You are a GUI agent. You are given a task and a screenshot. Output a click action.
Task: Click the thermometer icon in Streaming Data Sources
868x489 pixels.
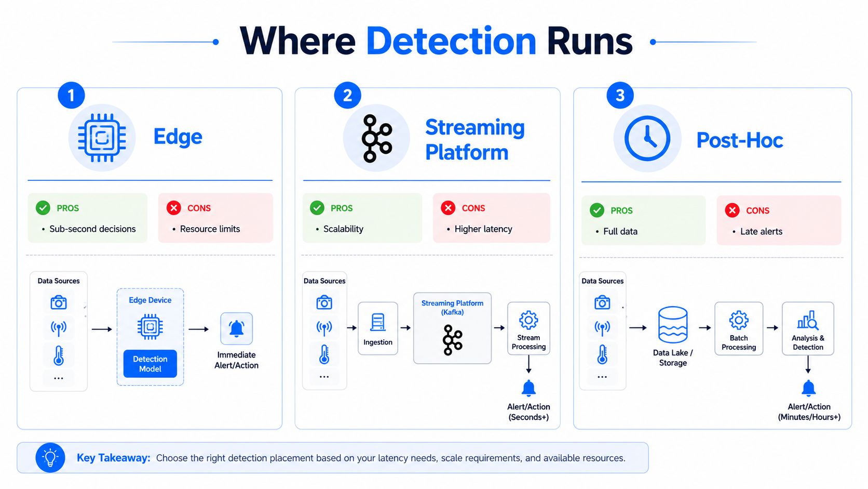click(324, 355)
